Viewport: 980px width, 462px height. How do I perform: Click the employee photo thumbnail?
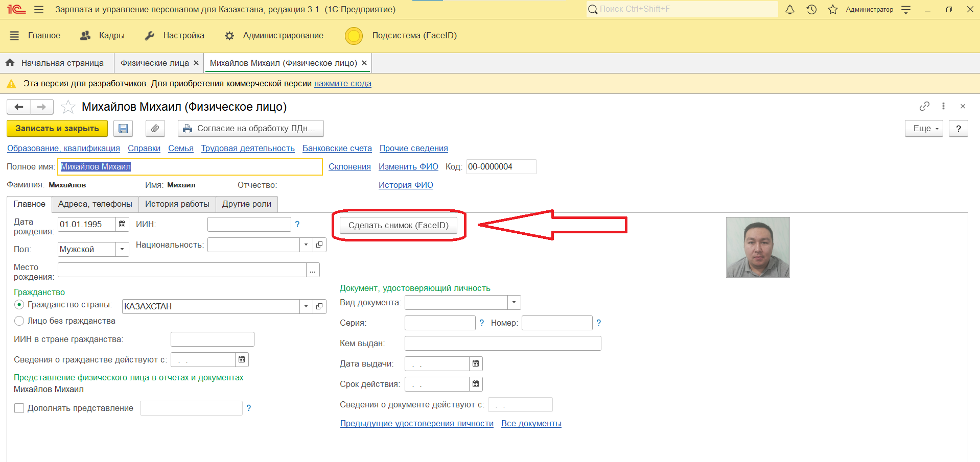tap(758, 248)
